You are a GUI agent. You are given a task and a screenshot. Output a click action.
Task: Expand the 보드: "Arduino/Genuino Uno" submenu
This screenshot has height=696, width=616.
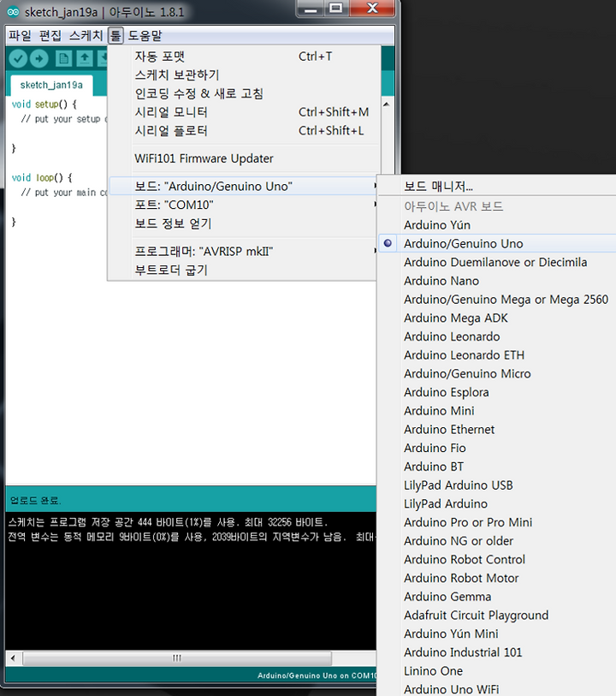tap(244, 186)
